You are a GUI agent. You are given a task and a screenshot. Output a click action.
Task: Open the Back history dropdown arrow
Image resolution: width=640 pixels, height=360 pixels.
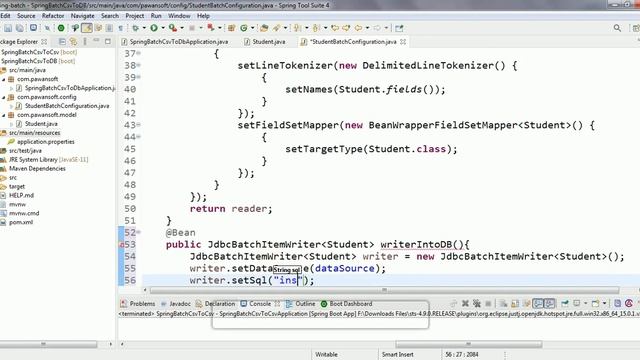coord(367,28)
